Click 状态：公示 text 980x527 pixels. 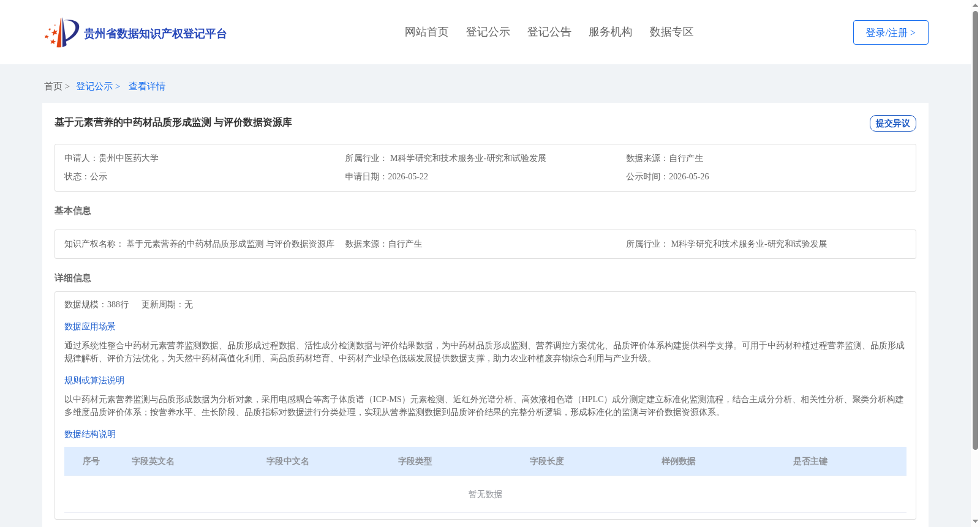[x=86, y=176]
